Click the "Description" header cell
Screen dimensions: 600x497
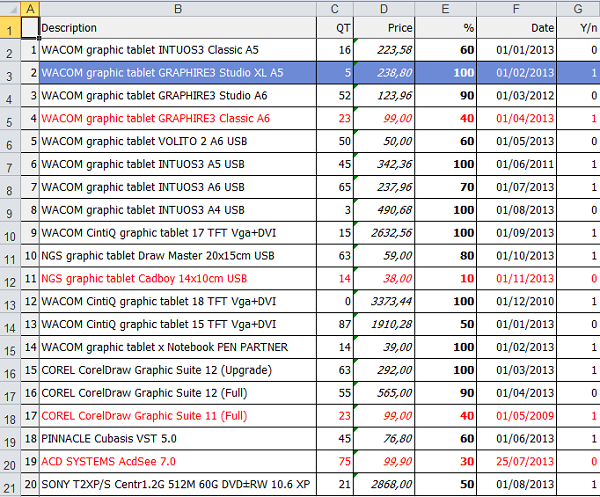tap(177, 28)
